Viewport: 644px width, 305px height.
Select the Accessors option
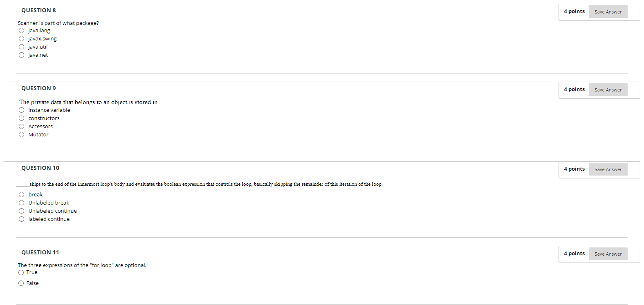point(21,127)
